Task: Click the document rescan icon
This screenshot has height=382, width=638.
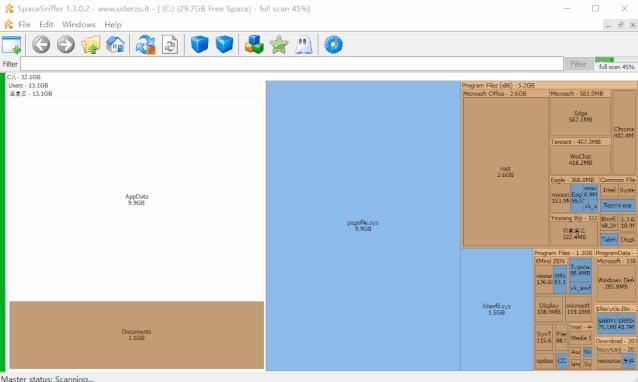Action: [170, 45]
